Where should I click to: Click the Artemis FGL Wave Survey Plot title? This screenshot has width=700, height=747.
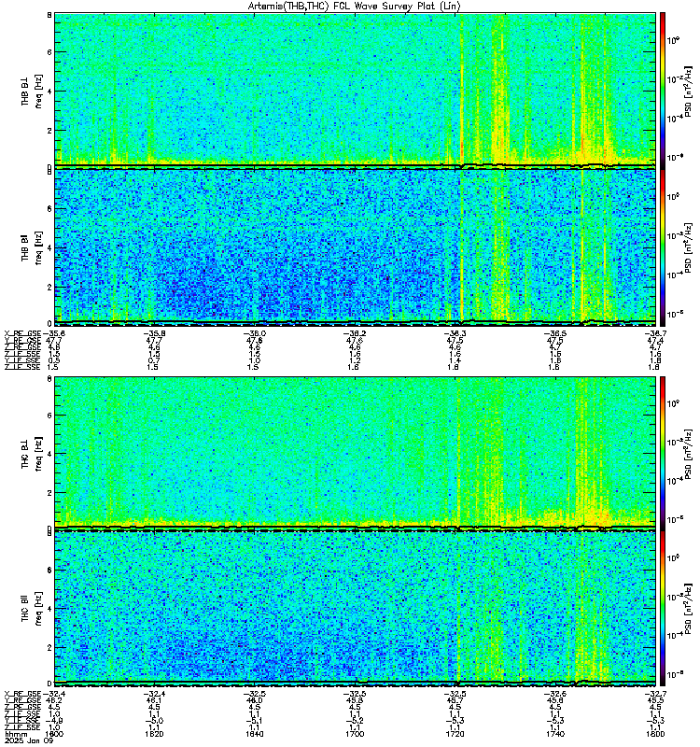tap(355, 7)
